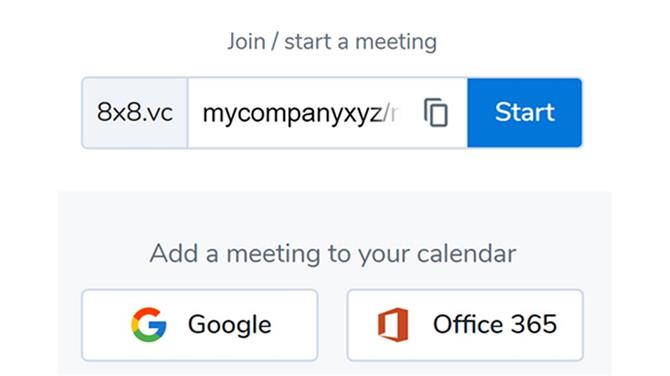
Task: Start the meeting with the blue button
Action: 524,113
